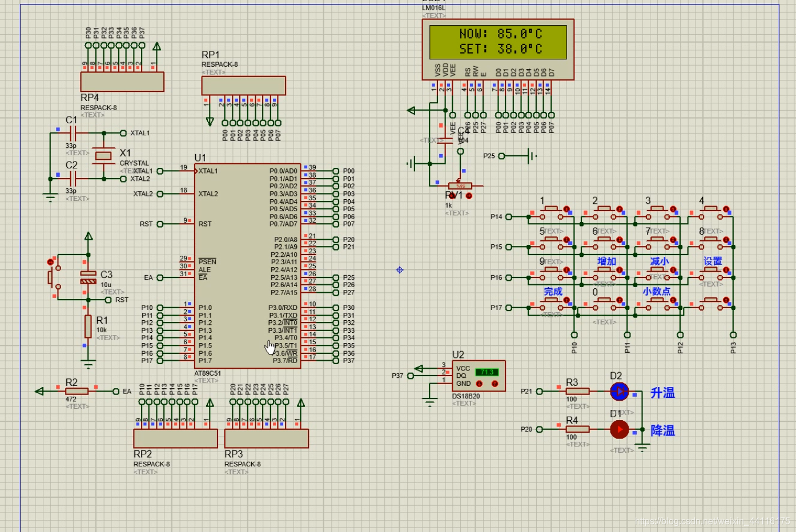Select the crystal X1 symbol

tap(103, 155)
